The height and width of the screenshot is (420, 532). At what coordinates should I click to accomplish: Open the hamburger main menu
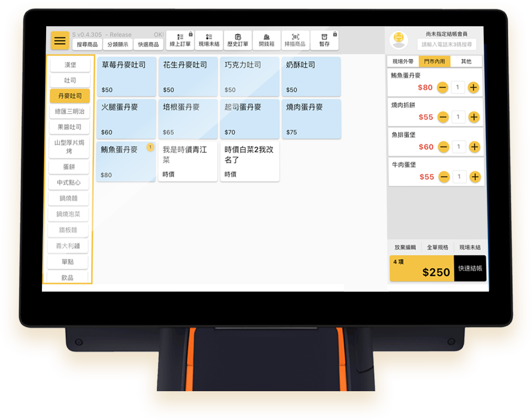tap(60, 40)
